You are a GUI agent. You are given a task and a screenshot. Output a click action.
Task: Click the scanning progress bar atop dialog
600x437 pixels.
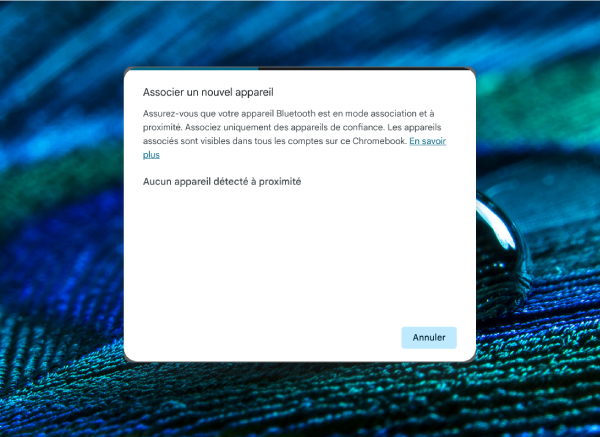(300, 68)
